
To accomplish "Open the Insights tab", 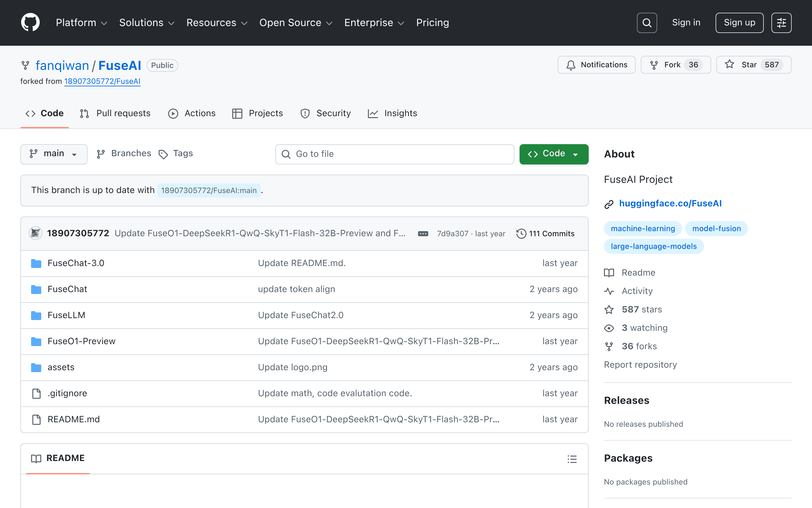I will (x=393, y=114).
